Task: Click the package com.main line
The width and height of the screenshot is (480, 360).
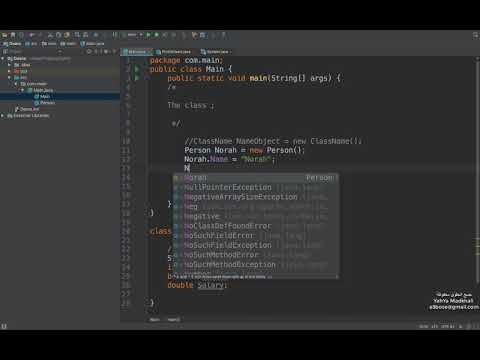Action: (x=186, y=60)
